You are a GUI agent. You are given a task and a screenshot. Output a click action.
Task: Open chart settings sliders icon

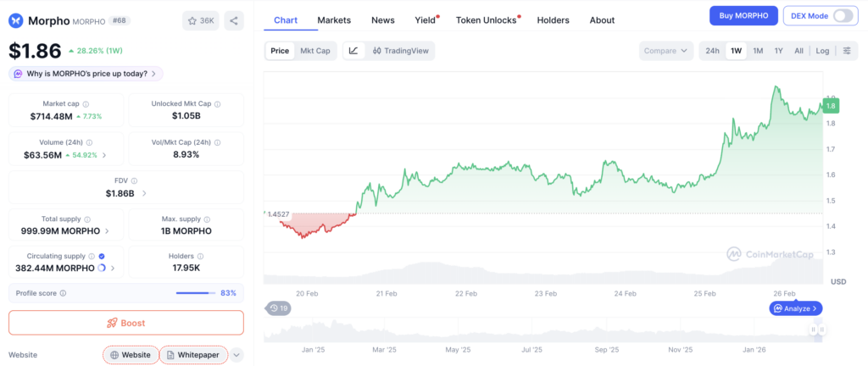[847, 51]
